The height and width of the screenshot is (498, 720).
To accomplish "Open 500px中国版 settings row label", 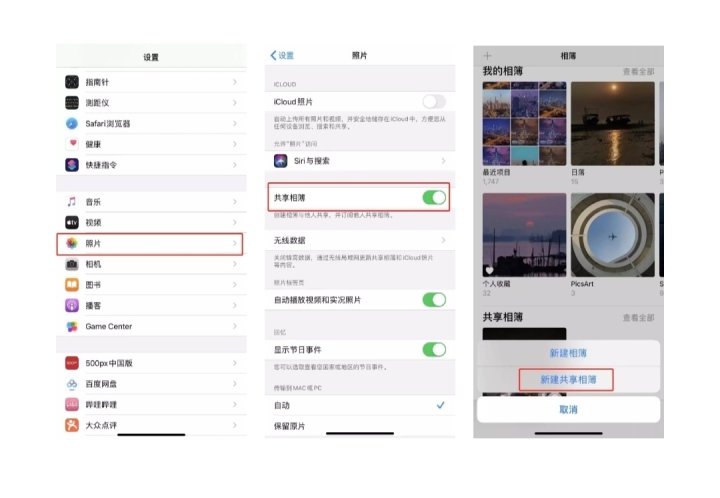I will point(109,363).
